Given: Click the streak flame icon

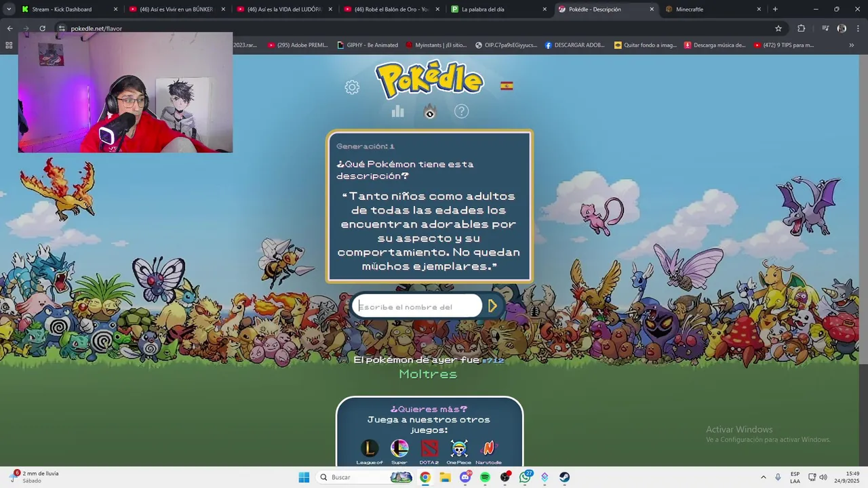Looking at the screenshot, I should pos(429,111).
